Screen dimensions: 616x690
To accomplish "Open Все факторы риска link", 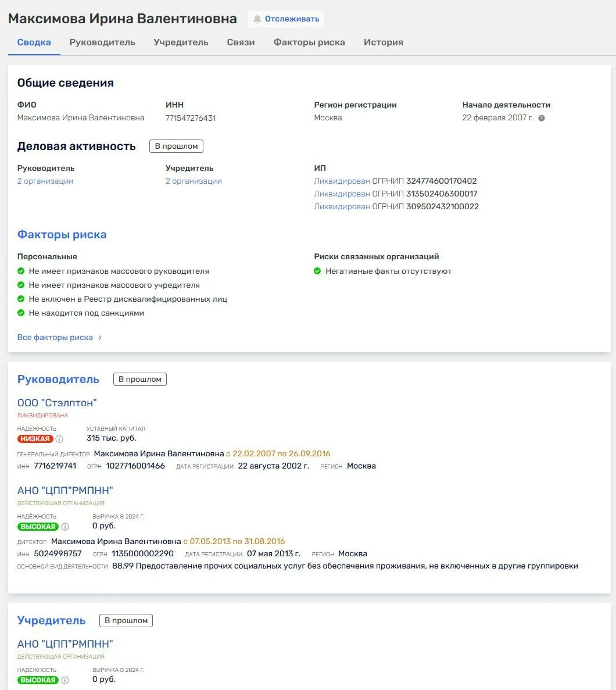I will (x=55, y=338).
